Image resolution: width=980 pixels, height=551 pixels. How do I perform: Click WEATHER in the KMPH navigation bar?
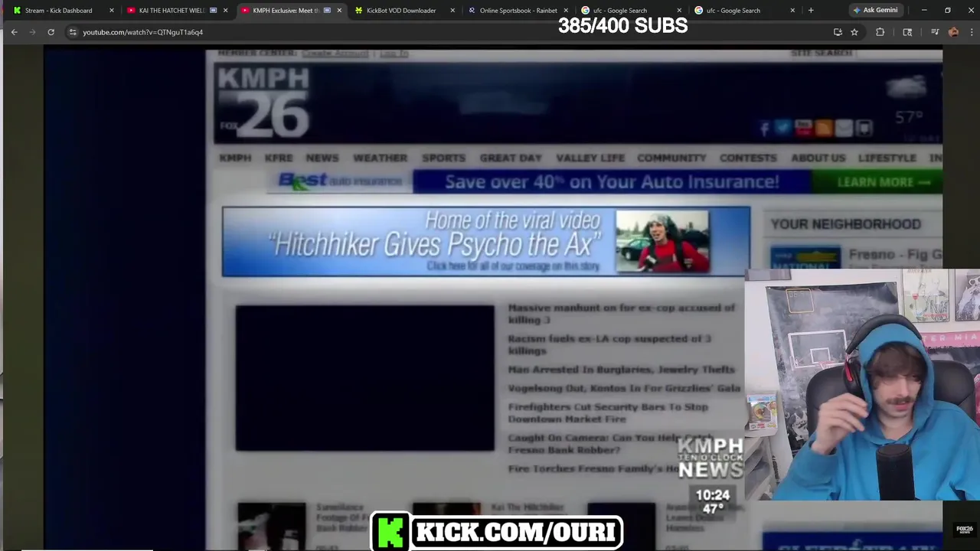pos(380,158)
